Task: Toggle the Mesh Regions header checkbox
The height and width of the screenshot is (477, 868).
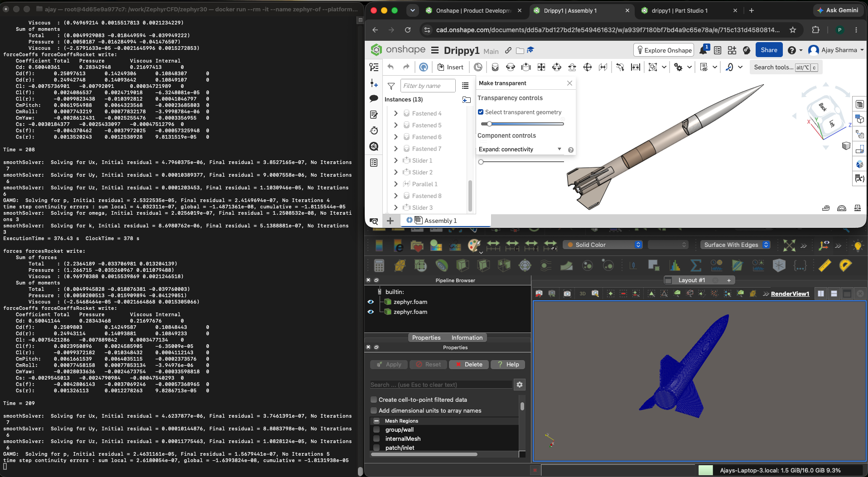Action: 376,421
